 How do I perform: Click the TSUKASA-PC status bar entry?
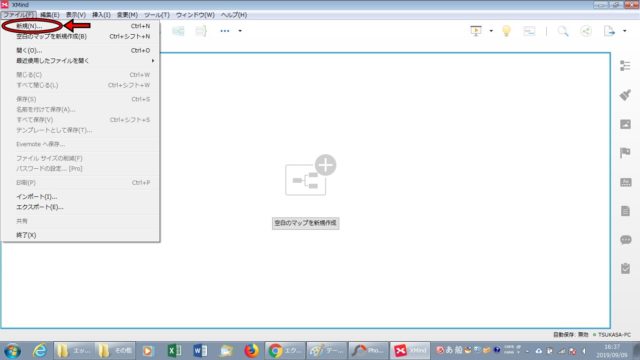point(614,335)
